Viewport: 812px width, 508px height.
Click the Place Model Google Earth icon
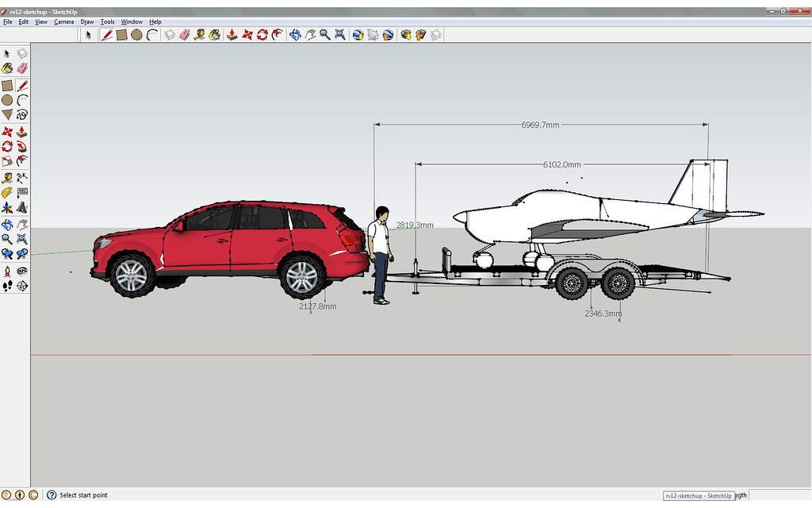(x=388, y=35)
